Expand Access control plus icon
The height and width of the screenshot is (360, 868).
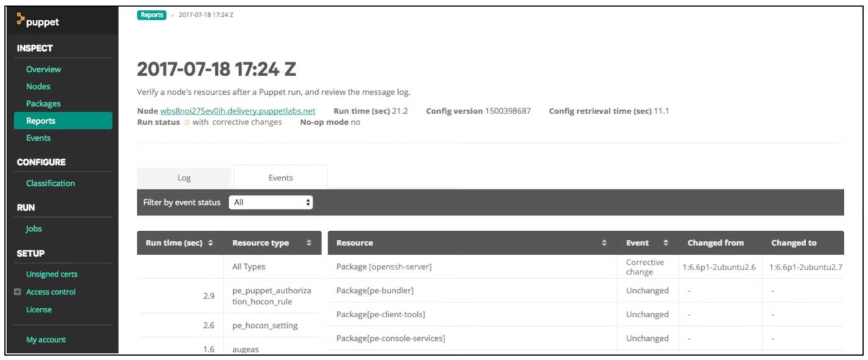(17, 292)
